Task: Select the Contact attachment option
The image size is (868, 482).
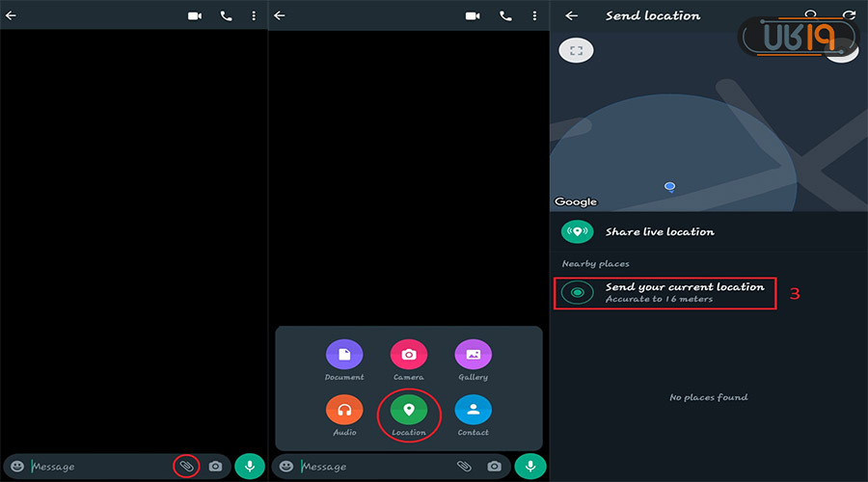Action: point(473,410)
